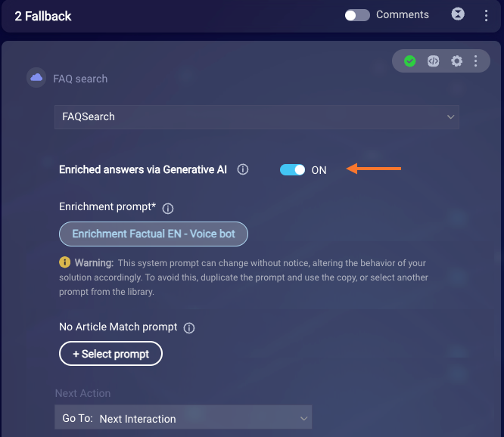Click info icon beside Enriched answers label

(243, 169)
